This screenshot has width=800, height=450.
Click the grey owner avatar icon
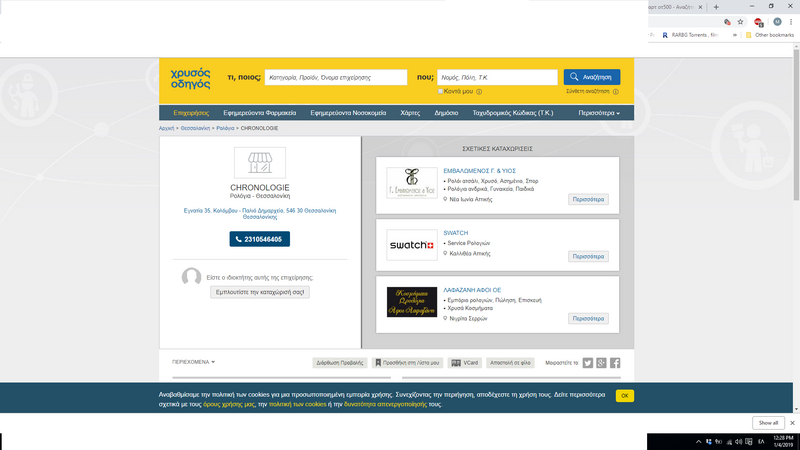191,277
